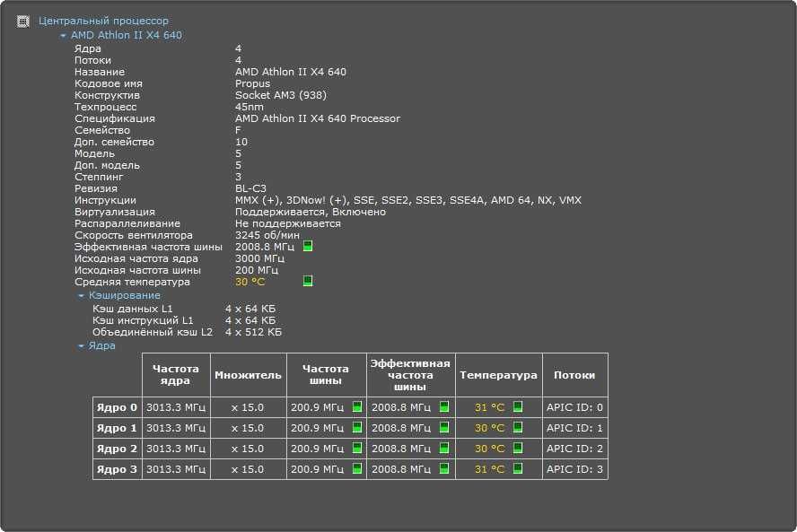The height and width of the screenshot is (532, 797).
Task: Click effective bus frequency graph icon for Ядро 3
Action: 444,468
